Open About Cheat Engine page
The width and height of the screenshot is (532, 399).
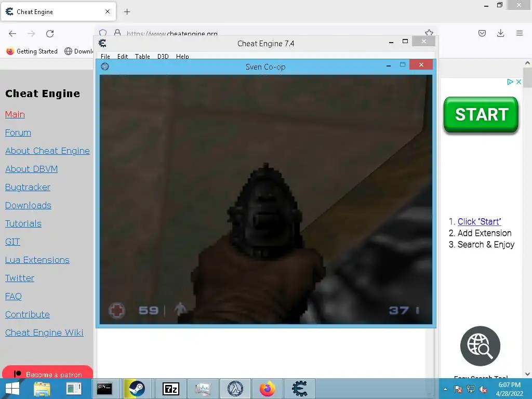pyautogui.click(x=47, y=151)
